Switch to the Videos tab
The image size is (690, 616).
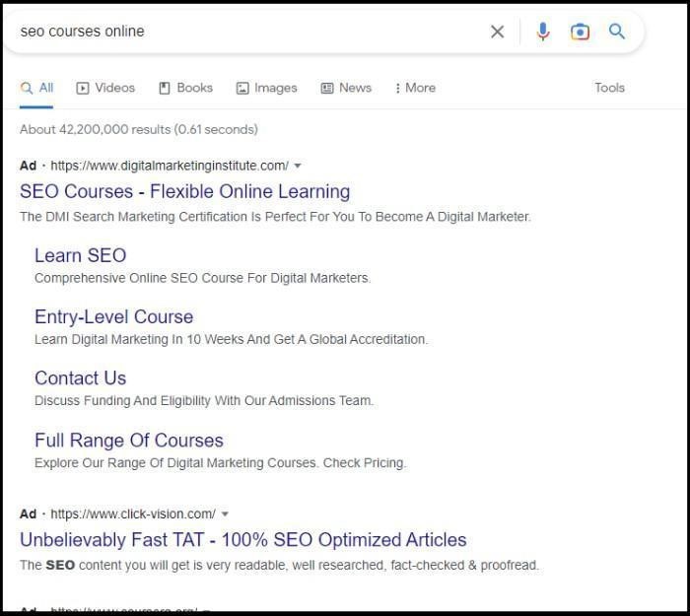[x=105, y=88]
